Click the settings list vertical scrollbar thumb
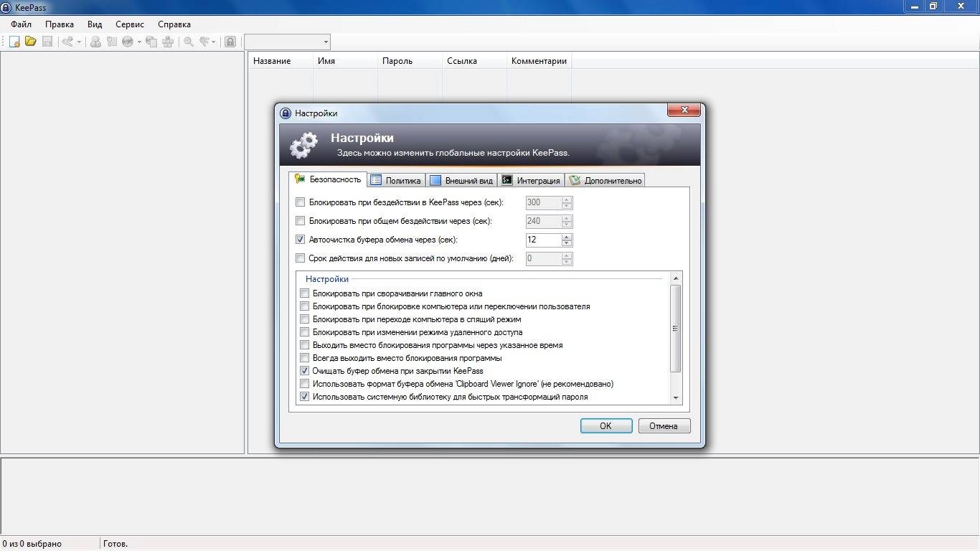Screen dimensions: 980x551 pos(675,329)
